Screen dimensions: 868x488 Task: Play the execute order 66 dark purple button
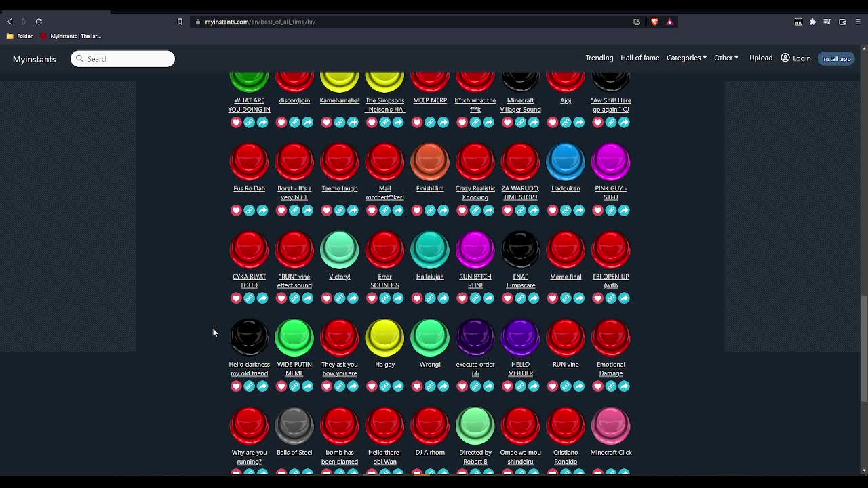tap(475, 338)
